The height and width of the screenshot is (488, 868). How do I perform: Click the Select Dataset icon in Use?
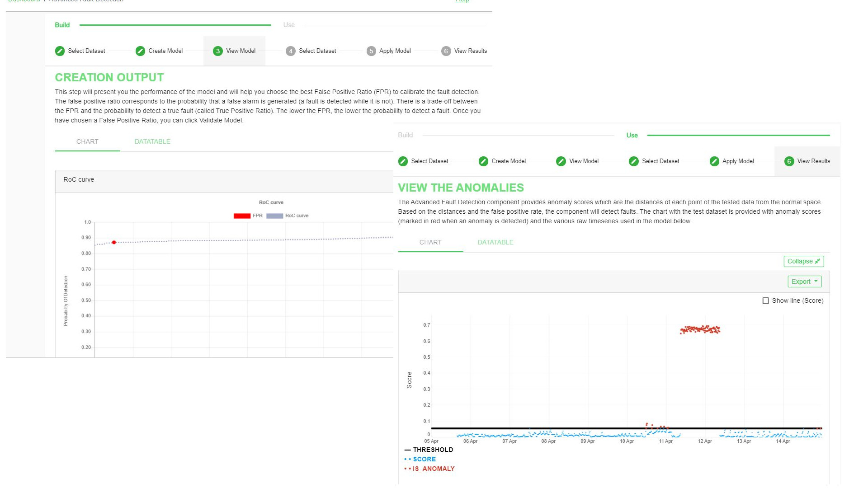point(634,161)
